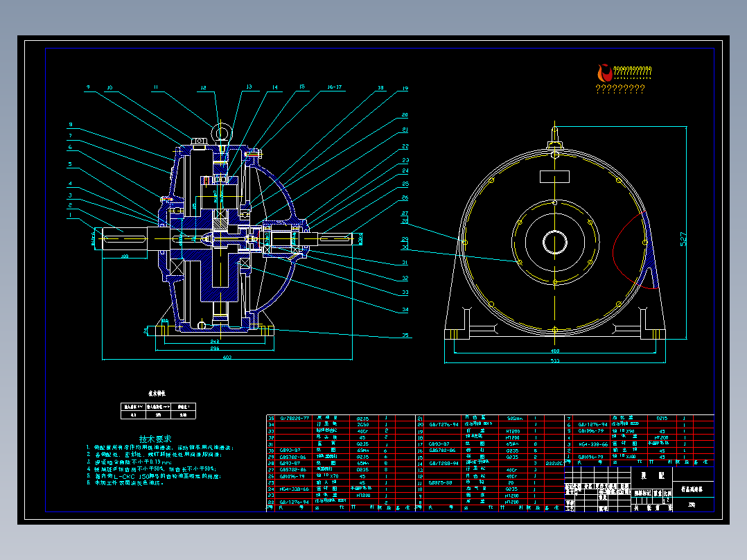The image size is (747, 560).
Task: Select GB1096-79 cell in parts list row 26
Action: pyautogui.click(x=292, y=476)
